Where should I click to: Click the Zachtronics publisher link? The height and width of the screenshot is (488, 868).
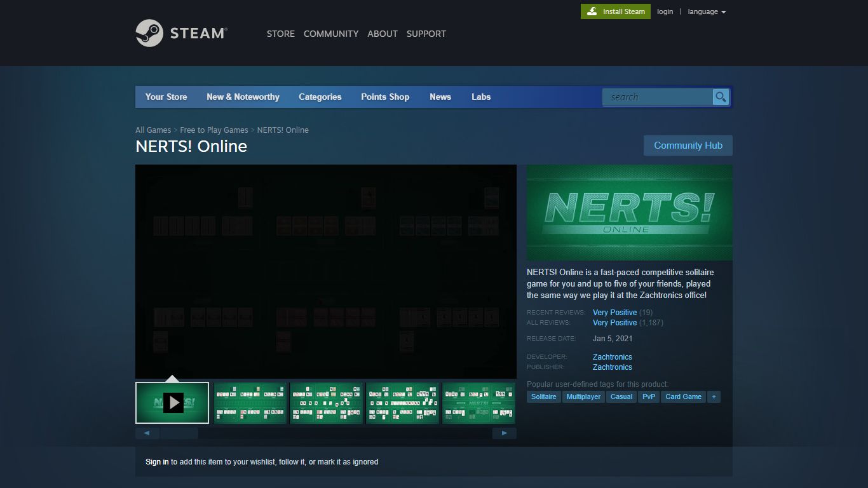(x=613, y=367)
